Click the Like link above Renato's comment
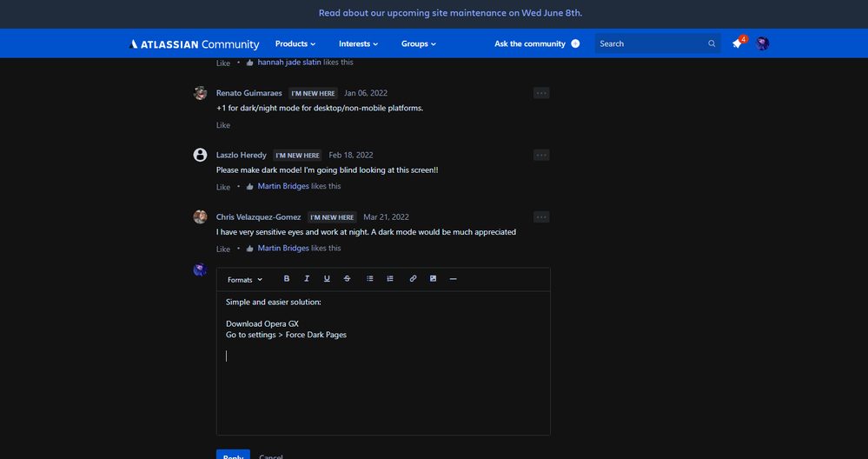This screenshot has height=459, width=868. tap(223, 63)
